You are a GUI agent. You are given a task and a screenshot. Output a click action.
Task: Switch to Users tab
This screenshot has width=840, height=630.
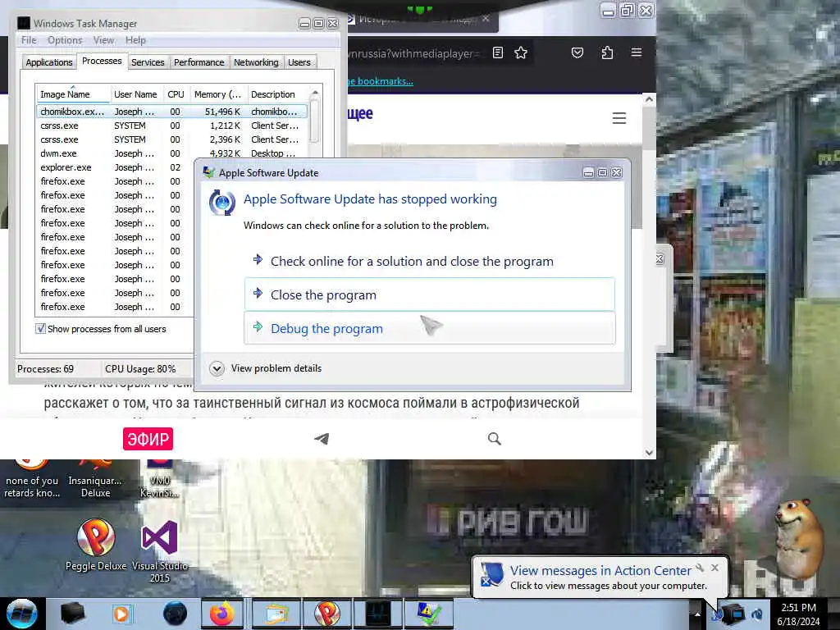point(299,62)
